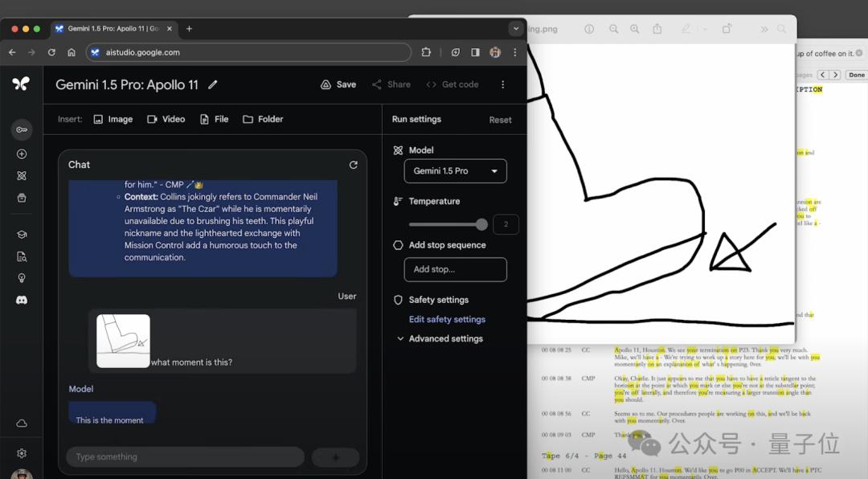
Task: Insert an Image into the prompt
Action: pos(113,119)
